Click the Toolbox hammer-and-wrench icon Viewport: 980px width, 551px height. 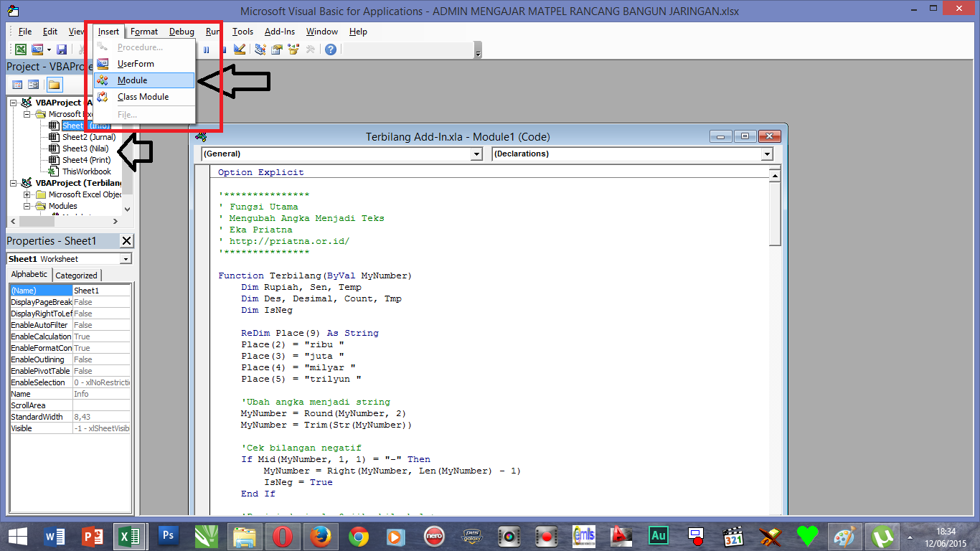(x=310, y=50)
